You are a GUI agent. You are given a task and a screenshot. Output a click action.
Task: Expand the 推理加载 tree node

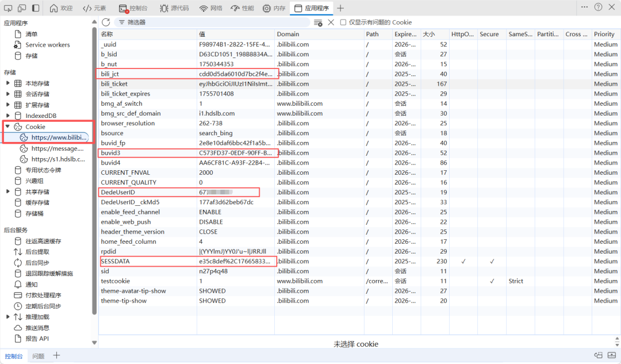[x=7, y=317]
